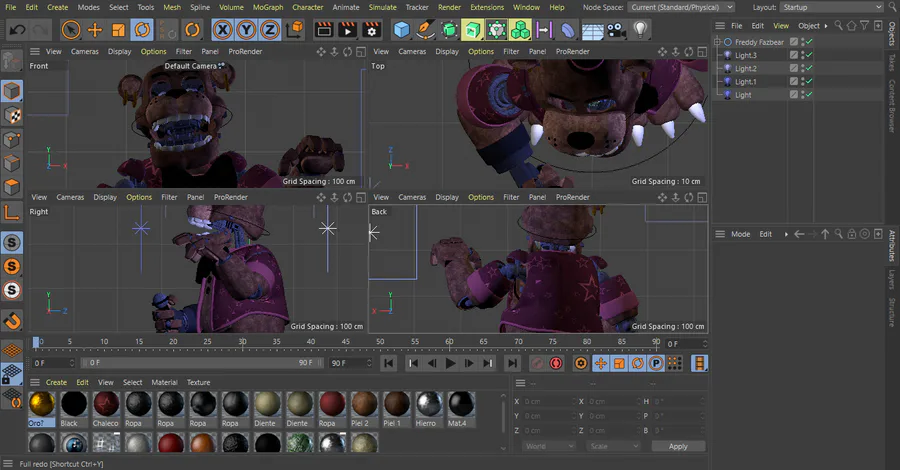Viewport: 900px width, 470px height.
Task: Expand the Freddy Fazbear object tree
Action: 717,42
